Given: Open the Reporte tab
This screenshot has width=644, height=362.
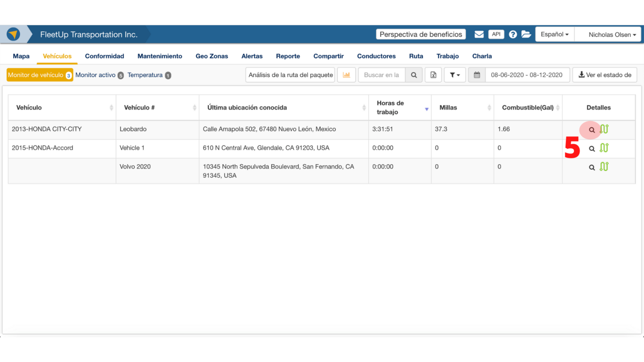Looking at the screenshot, I should 288,56.
